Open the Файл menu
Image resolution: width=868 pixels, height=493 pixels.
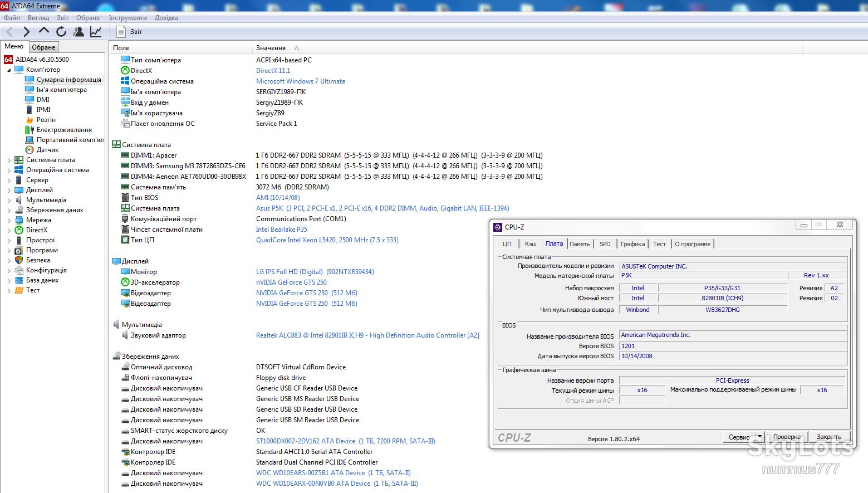(12, 18)
